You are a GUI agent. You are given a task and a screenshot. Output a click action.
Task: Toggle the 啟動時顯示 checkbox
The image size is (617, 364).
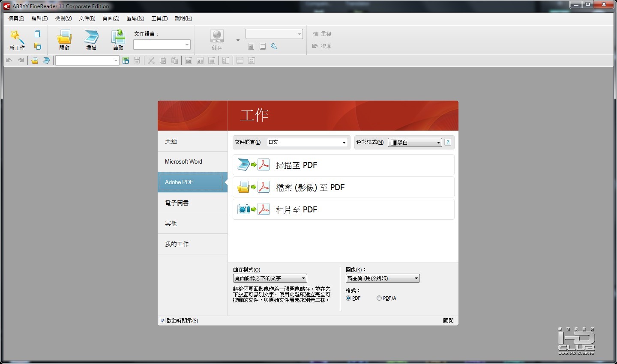pos(163,321)
